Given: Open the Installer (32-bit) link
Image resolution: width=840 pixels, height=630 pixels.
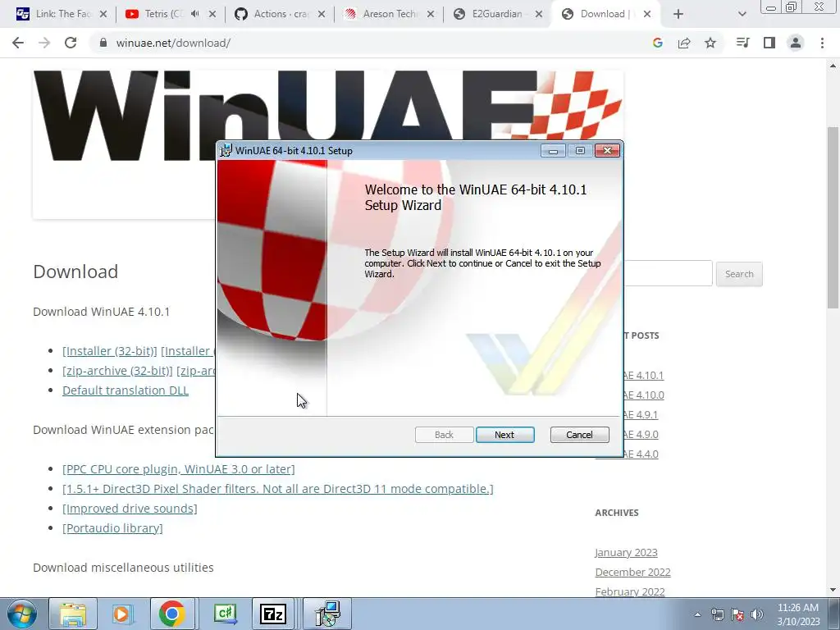Looking at the screenshot, I should [x=110, y=351].
